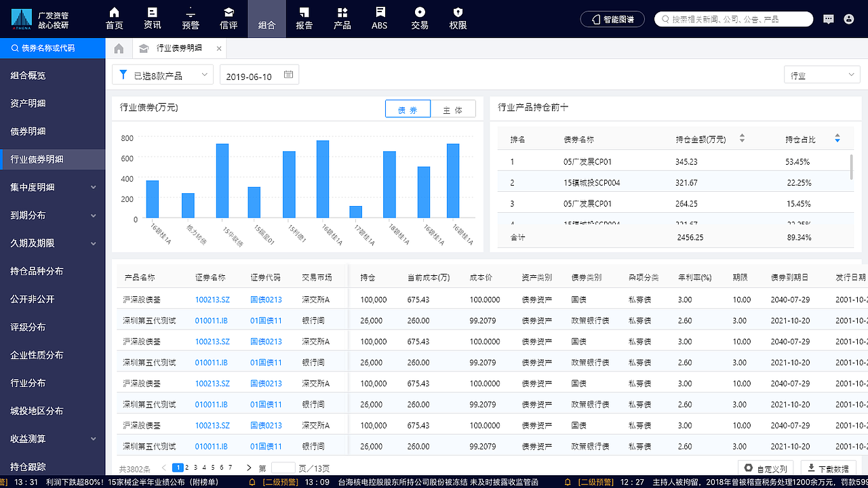Go to the home tab icon

[119, 48]
